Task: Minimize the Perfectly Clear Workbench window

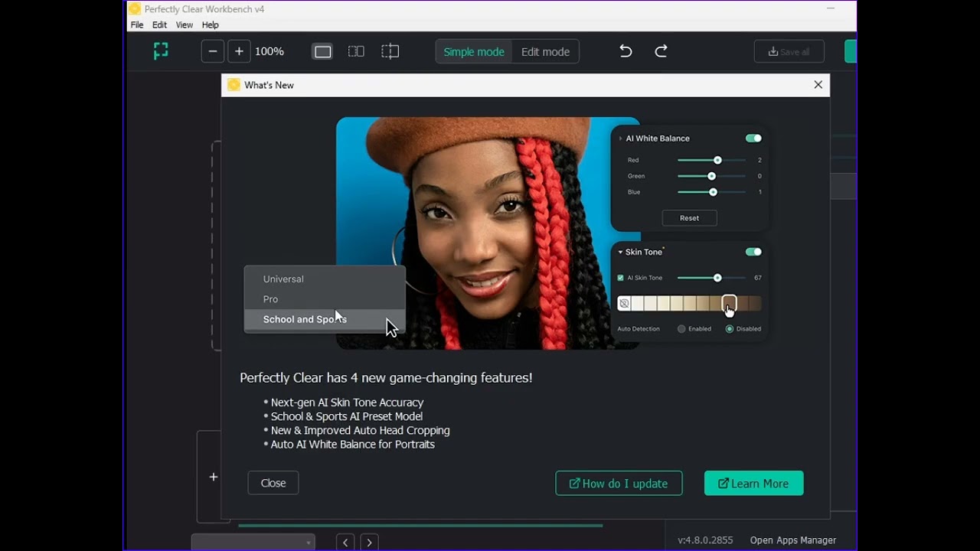Action: (831, 9)
